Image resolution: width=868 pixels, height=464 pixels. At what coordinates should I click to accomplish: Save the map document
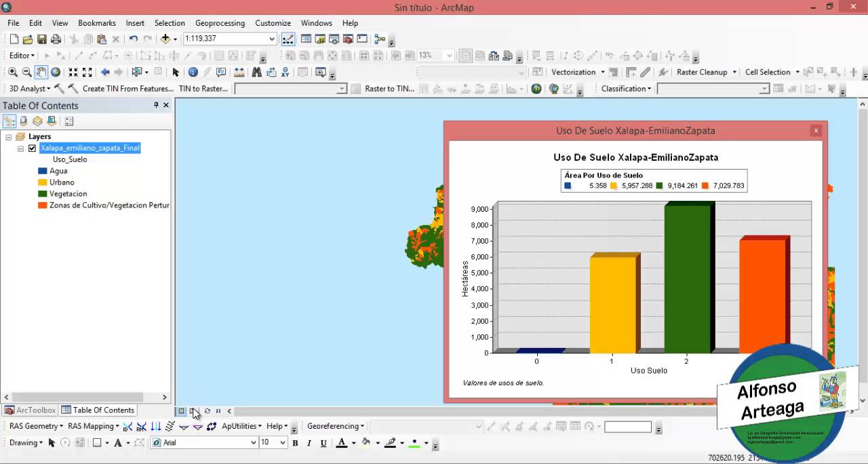pos(42,39)
